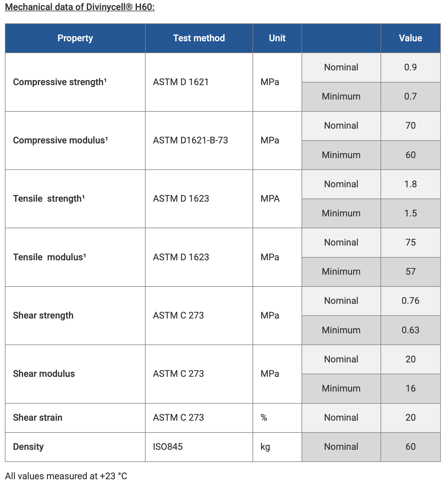Screen dimensions: 448x483
Task: Select the Tensile strength nominal value 1.8
Action: click(411, 184)
